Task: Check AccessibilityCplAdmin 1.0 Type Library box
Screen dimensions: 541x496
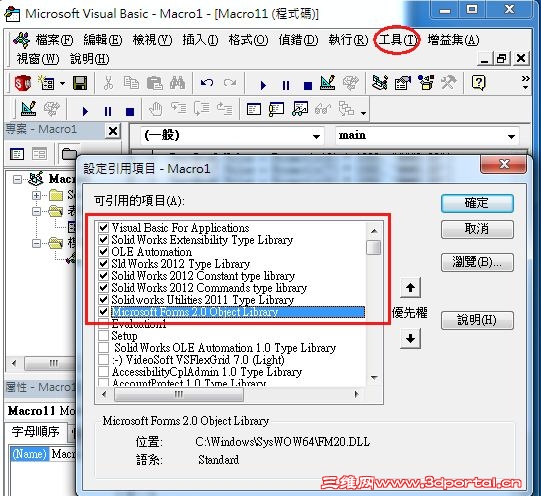Action: (x=104, y=371)
